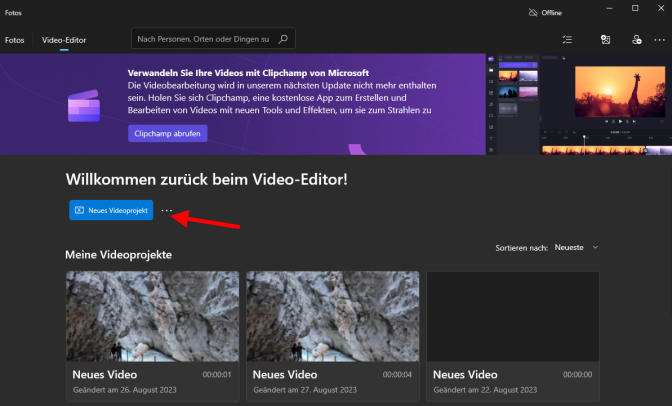The width and height of the screenshot is (672, 406).
Task: Open the top-right three-dot menu
Action: point(659,40)
